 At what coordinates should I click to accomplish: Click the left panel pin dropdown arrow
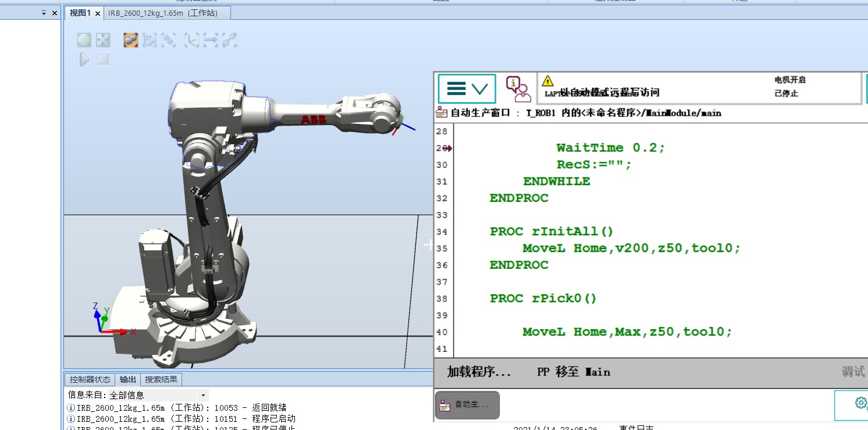44,13
